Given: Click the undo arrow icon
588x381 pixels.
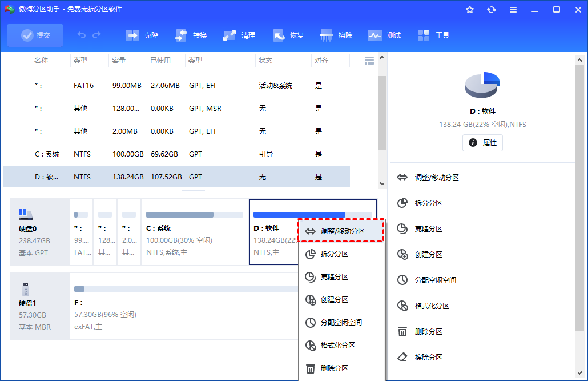Looking at the screenshot, I should click(x=81, y=35).
